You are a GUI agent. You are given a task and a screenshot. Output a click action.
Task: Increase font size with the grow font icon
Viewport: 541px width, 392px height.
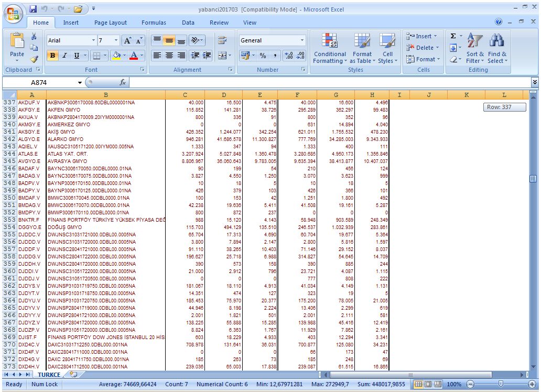click(x=127, y=40)
